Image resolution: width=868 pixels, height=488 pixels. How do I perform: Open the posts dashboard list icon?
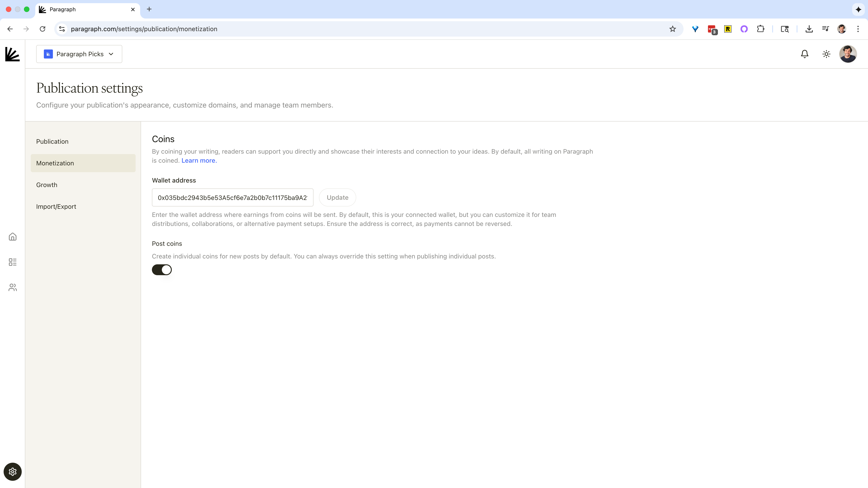12,262
